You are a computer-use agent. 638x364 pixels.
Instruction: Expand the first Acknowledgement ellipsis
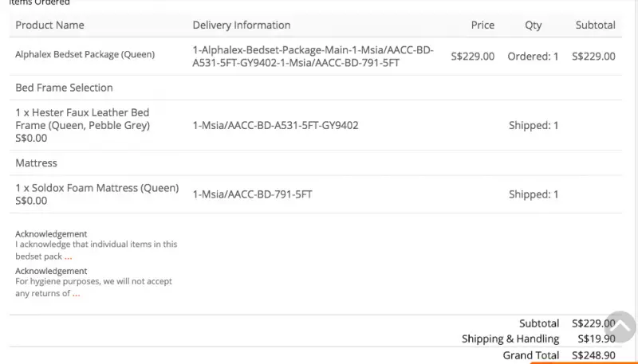pos(68,257)
